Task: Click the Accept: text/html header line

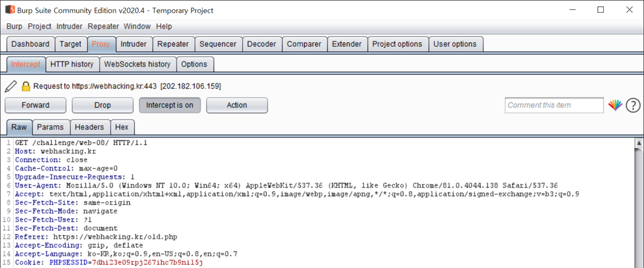Action: pyautogui.click(x=297, y=194)
